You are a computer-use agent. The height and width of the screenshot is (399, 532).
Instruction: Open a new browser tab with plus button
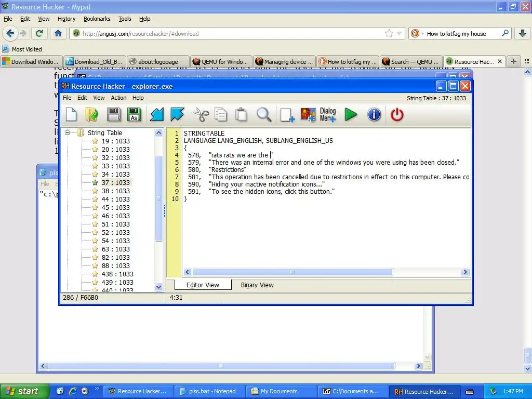coord(514,61)
